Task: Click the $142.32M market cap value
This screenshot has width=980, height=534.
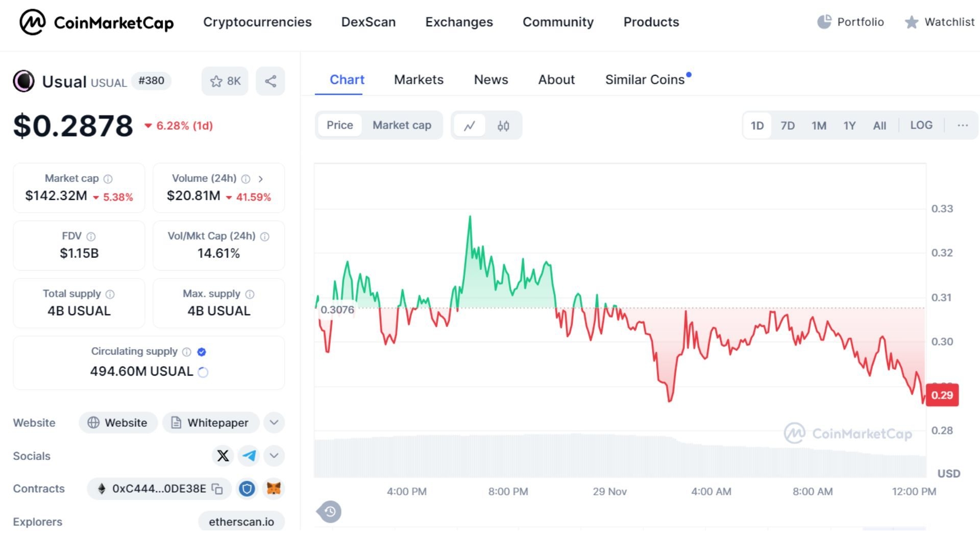Action: click(x=56, y=196)
